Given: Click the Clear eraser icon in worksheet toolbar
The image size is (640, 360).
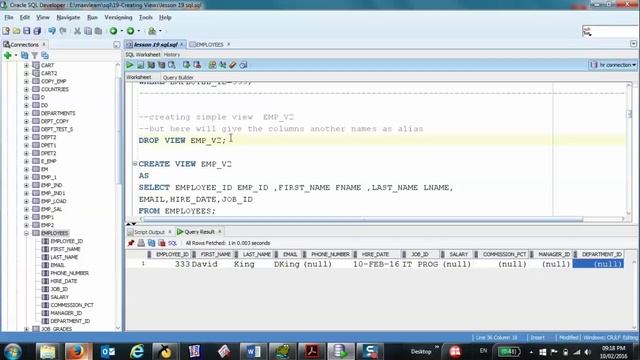Looking at the screenshot, I should (x=233, y=65).
